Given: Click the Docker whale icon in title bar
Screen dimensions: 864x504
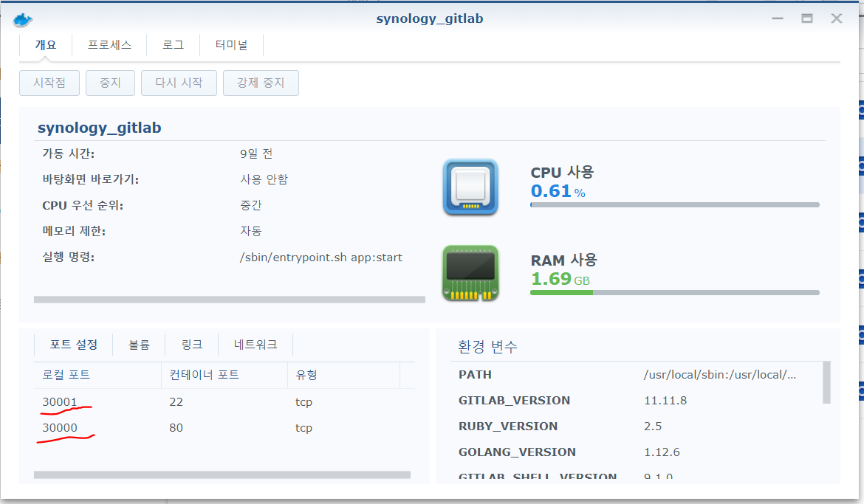Looking at the screenshot, I should pos(23,21).
